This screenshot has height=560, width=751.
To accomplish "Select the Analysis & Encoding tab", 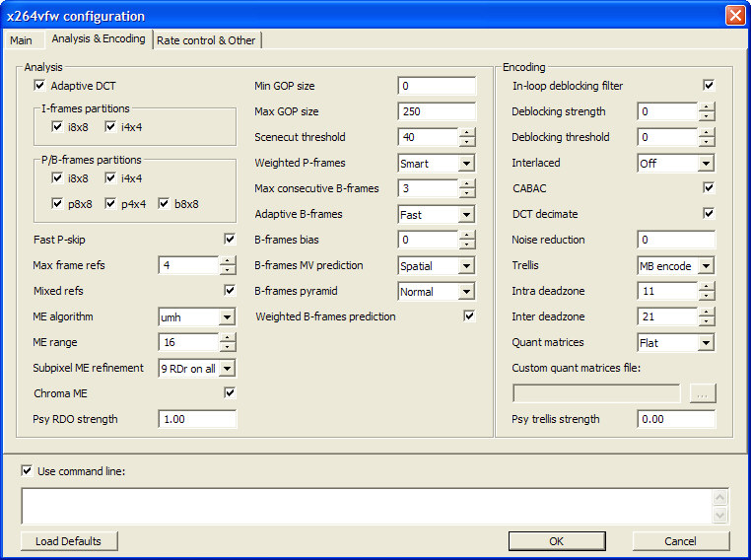I will pos(99,38).
